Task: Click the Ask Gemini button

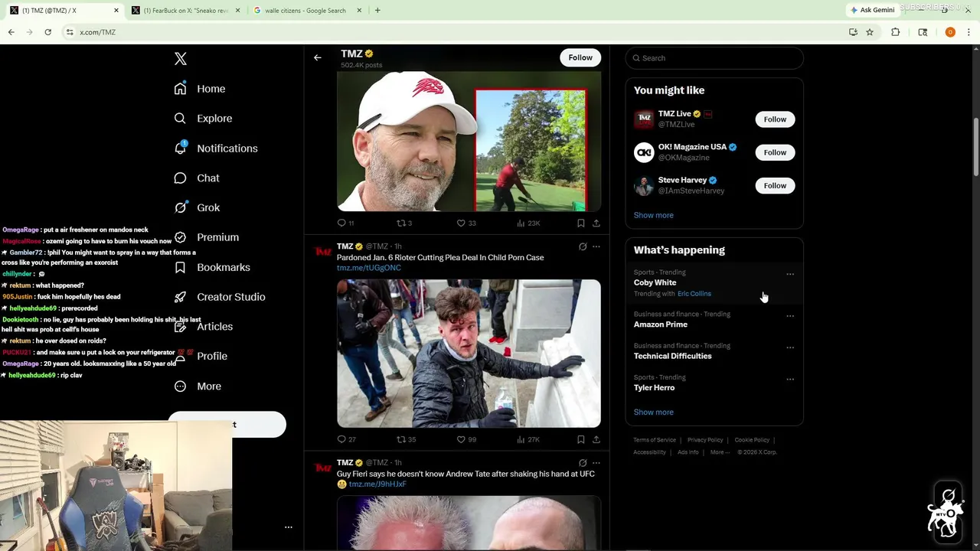Action: 872,10
